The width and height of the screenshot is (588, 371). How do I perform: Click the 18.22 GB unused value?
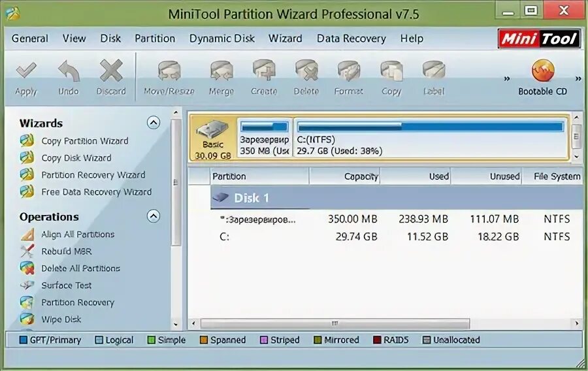pyautogui.click(x=498, y=236)
